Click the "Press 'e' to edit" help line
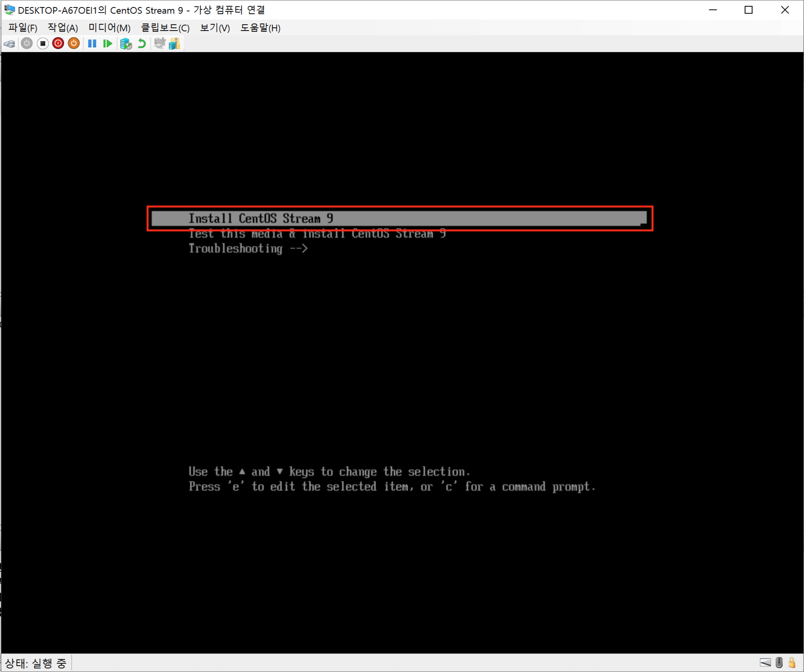804x672 pixels. click(x=392, y=487)
